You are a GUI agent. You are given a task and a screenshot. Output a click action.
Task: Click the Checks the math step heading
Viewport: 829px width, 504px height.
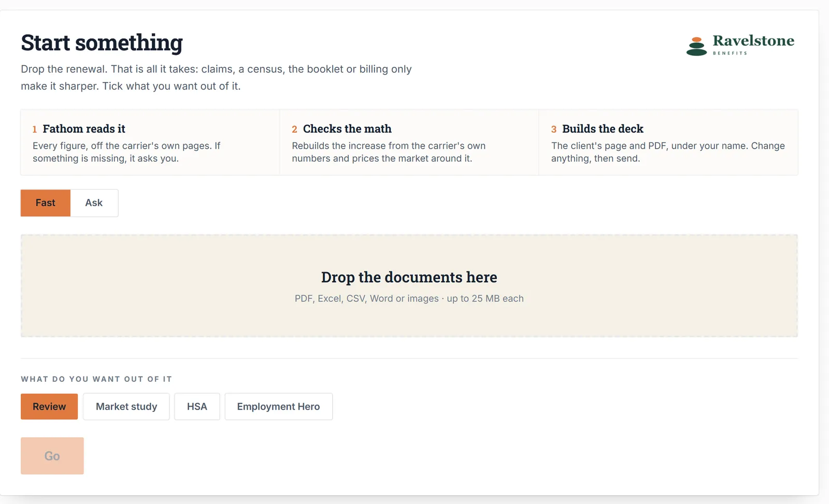[x=347, y=129]
